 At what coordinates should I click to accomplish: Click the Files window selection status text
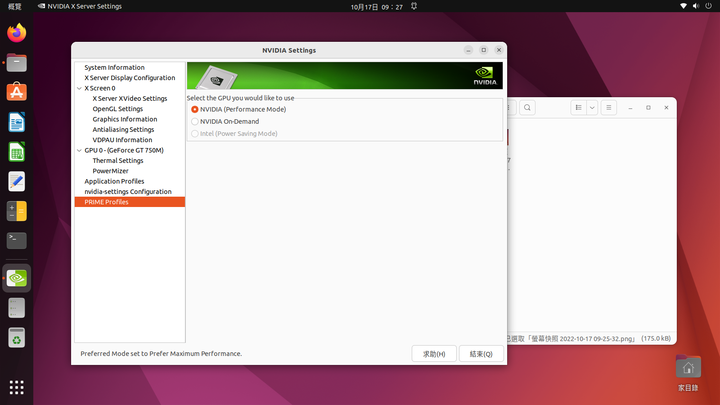(x=589, y=338)
